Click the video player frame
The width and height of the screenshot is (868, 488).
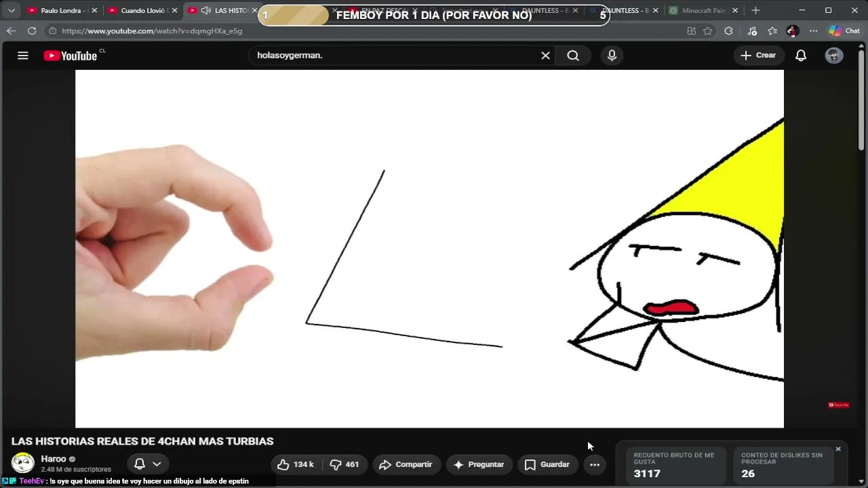click(429, 249)
